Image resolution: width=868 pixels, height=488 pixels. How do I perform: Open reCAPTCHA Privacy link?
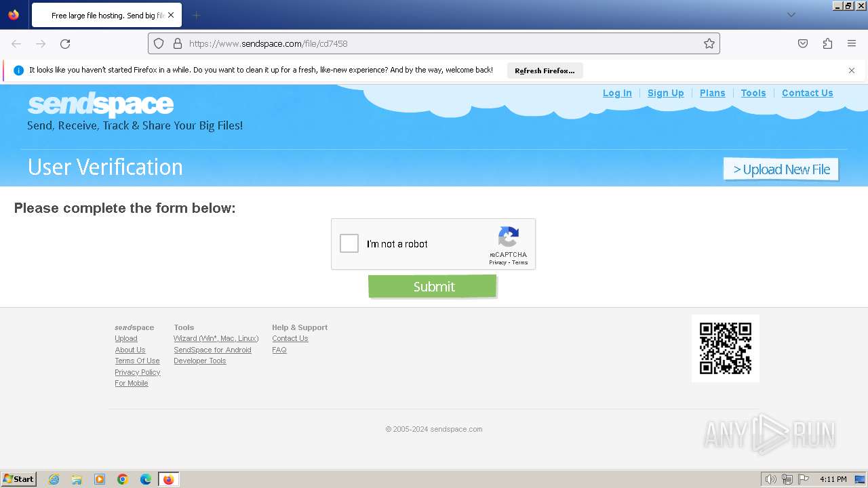(x=498, y=262)
